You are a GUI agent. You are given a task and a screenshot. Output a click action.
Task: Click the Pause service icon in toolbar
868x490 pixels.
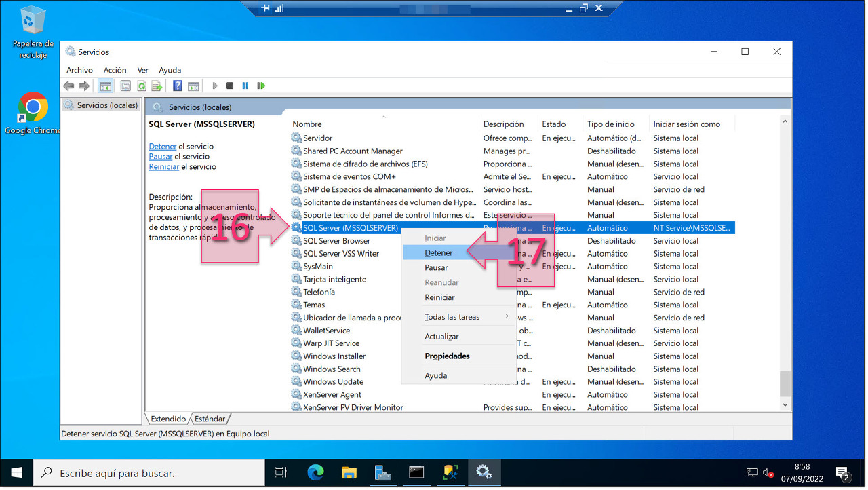coord(245,86)
